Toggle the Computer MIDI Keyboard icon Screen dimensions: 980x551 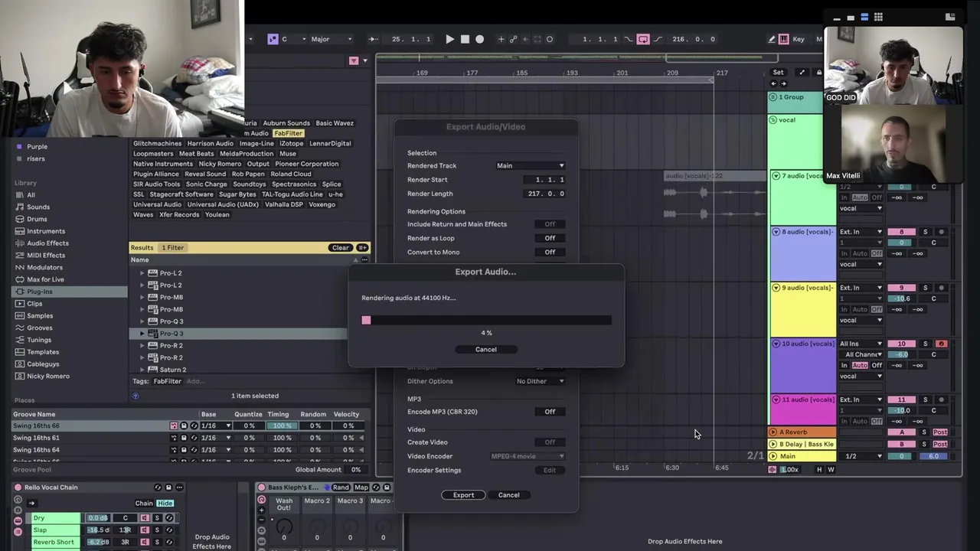(x=784, y=39)
